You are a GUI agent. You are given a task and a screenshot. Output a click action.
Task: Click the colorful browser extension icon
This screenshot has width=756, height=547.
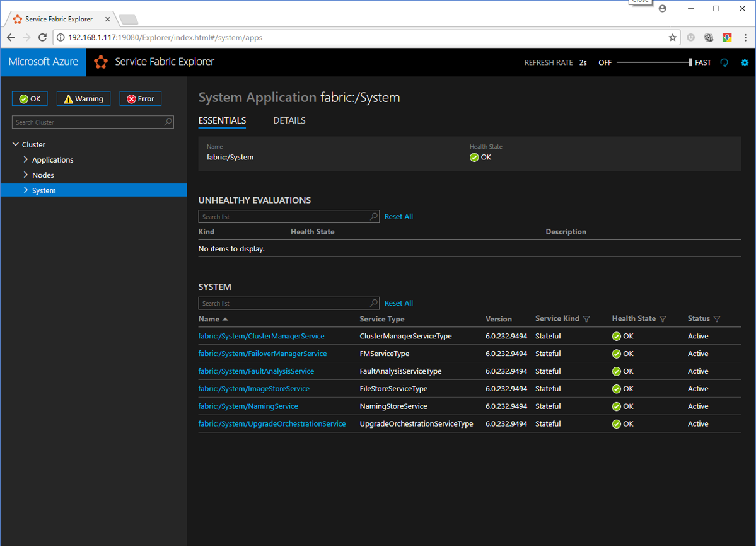coord(727,38)
